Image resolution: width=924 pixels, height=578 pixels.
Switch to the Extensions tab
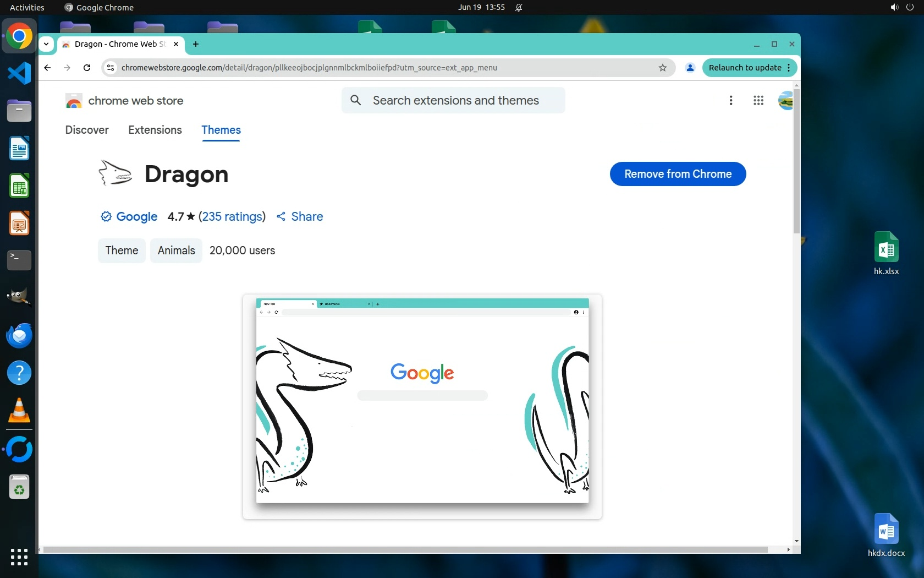click(155, 130)
